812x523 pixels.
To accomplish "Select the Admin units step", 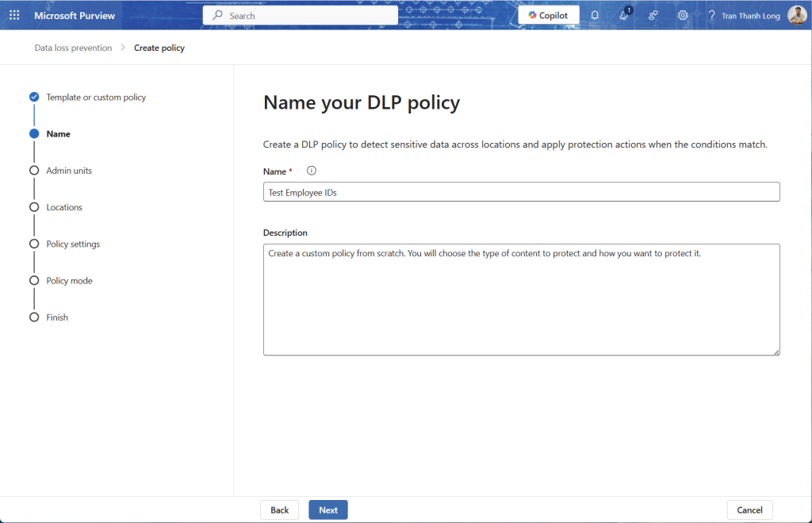I will (69, 171).
